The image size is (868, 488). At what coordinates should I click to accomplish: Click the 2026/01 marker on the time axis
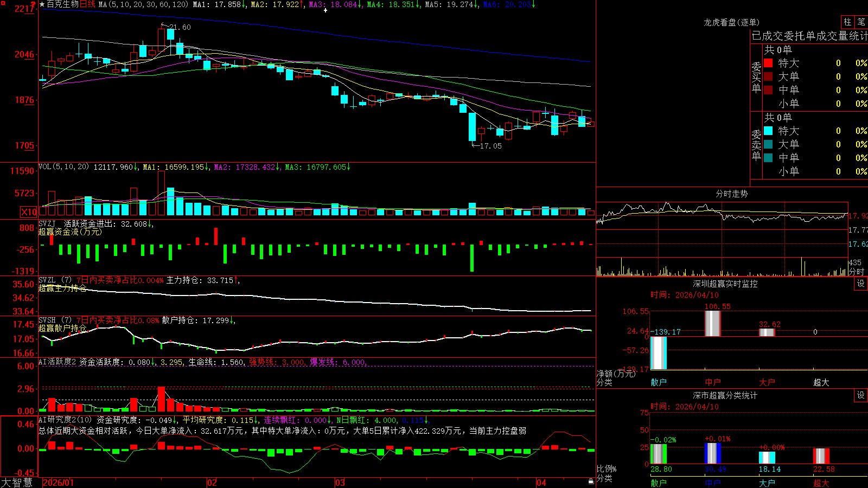pyautogui.click(x=58, y=483)
